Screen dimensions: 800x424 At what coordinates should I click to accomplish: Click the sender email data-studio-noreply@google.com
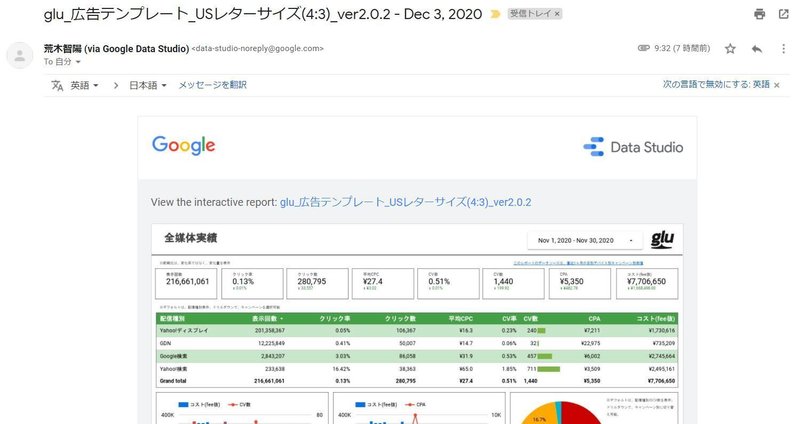[258, 48]
